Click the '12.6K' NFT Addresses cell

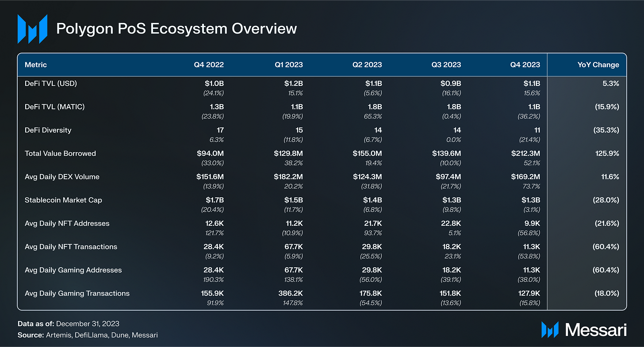point(215,224)
